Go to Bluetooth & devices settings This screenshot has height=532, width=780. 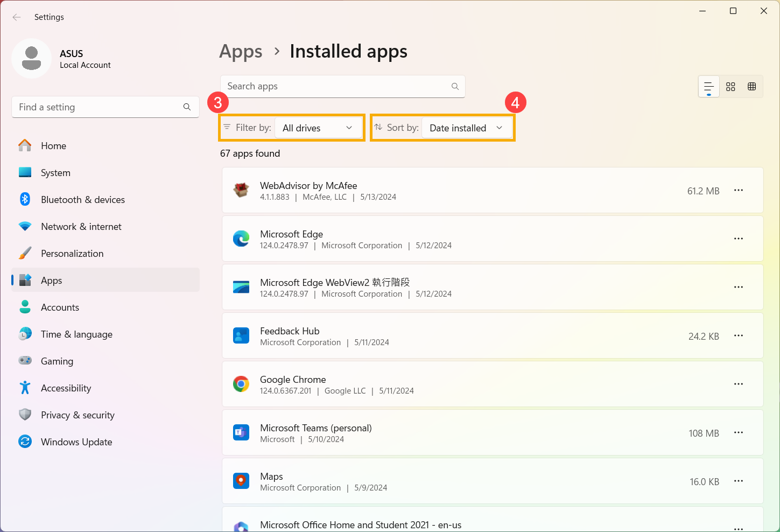[x=106, y=200]
